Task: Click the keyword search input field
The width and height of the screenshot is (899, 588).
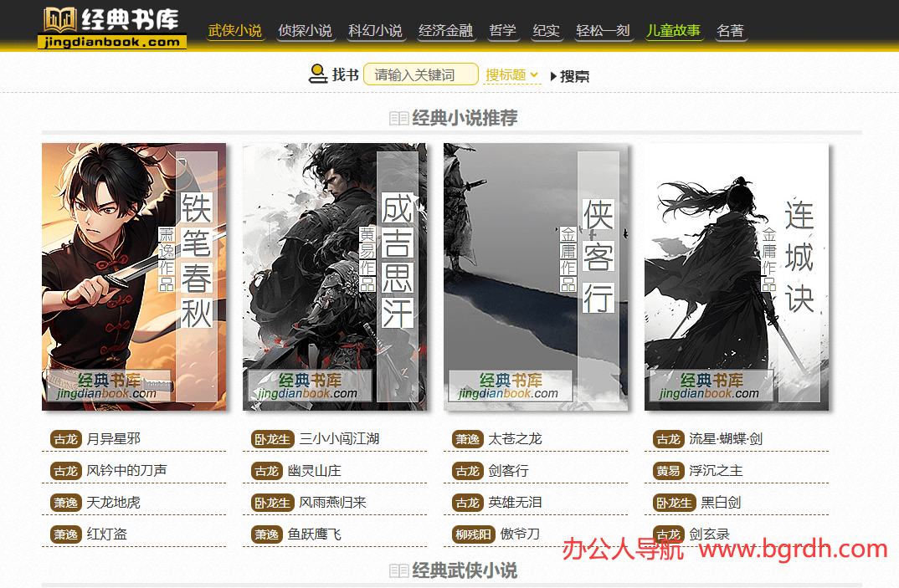Action: 421,74
